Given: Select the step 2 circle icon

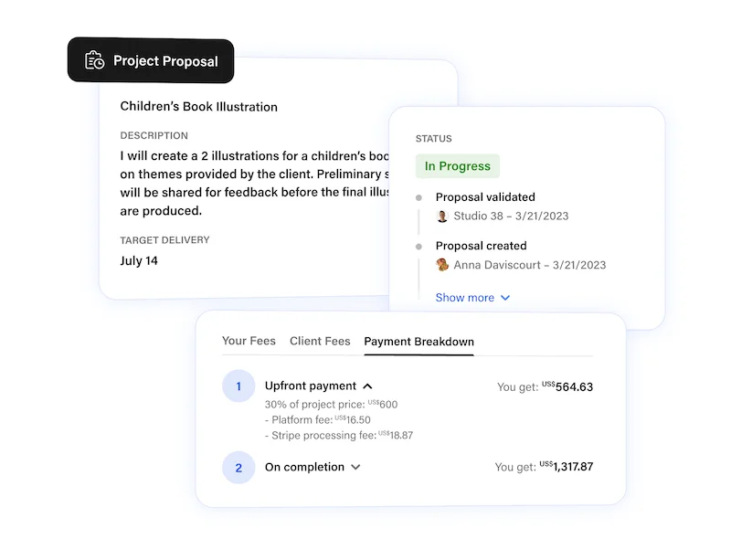Looking at the screenshot, I should click(238, 467).
